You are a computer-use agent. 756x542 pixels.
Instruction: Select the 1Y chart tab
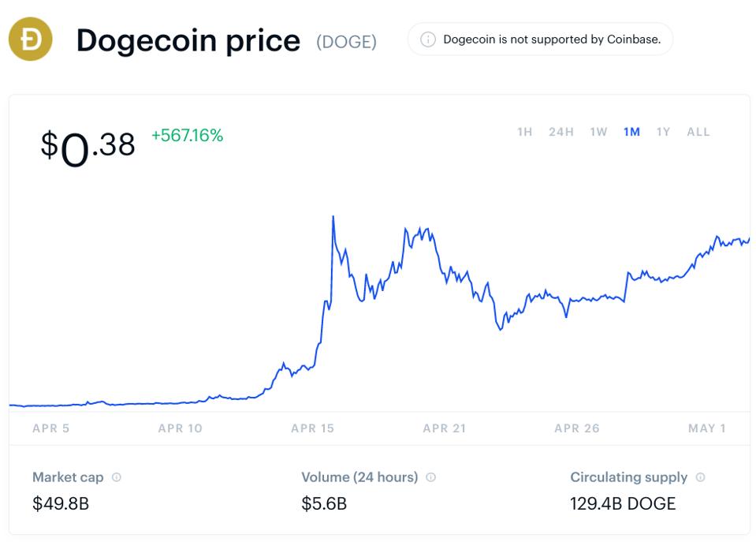[663, 132]
